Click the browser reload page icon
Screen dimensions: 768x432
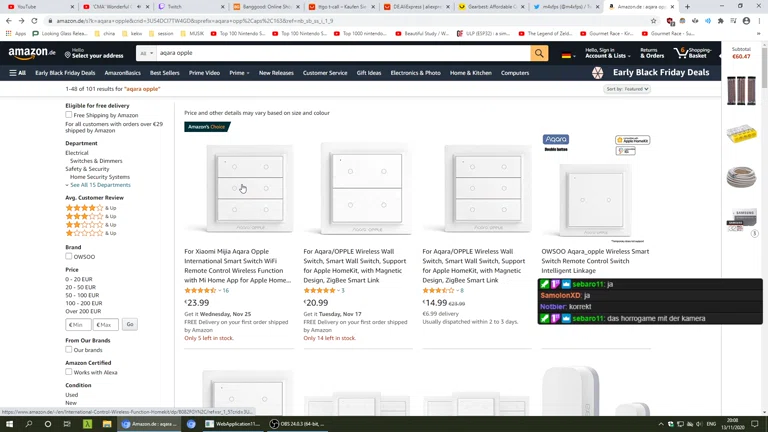pyautogui.click(x=34, y=20)
